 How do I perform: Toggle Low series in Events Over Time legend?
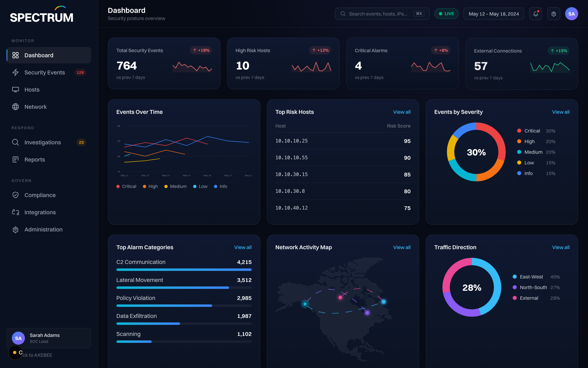pyautogui.click(x=200, y=186)
